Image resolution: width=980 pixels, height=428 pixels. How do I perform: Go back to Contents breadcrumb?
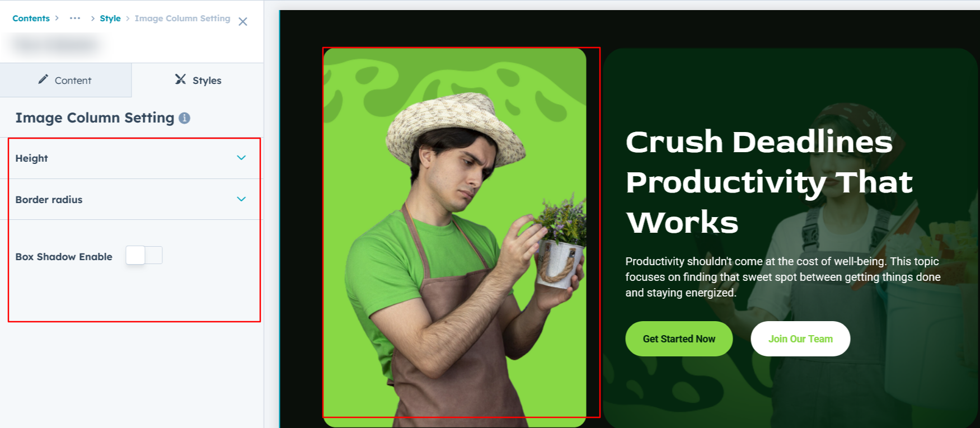click(x=31, y=18)
